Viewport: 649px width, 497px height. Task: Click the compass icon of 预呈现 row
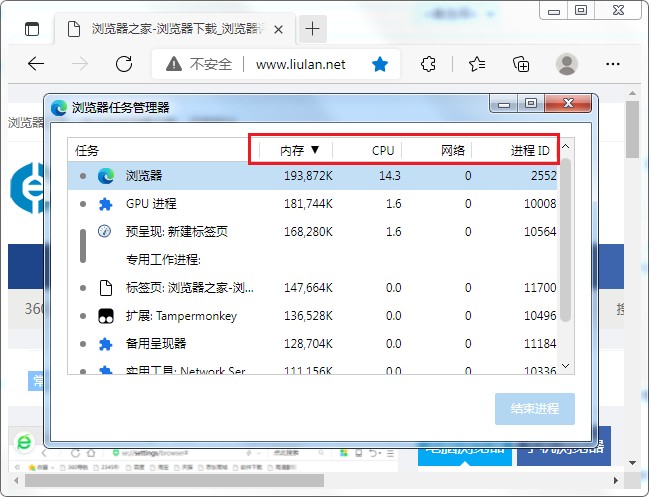104,231
